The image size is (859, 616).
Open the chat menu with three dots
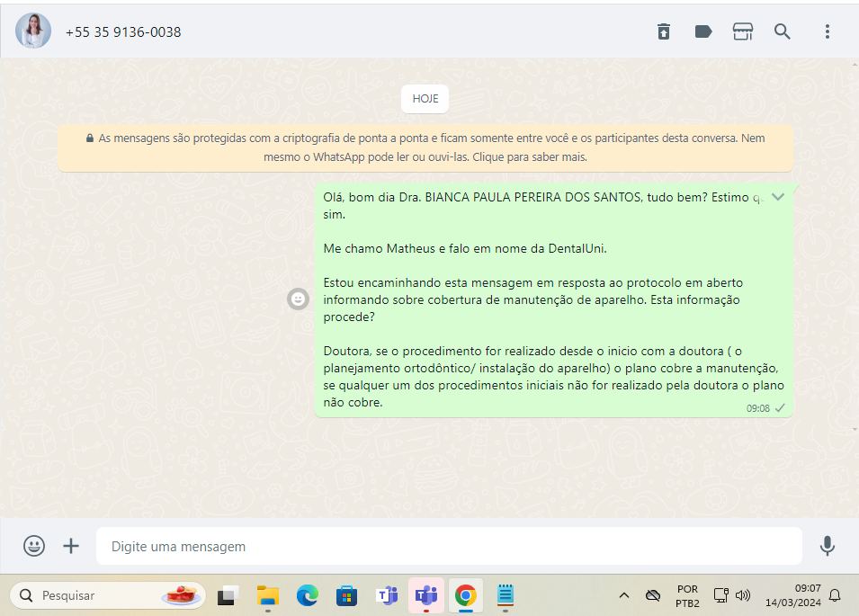pyautogui.click(x=828, y=31)
